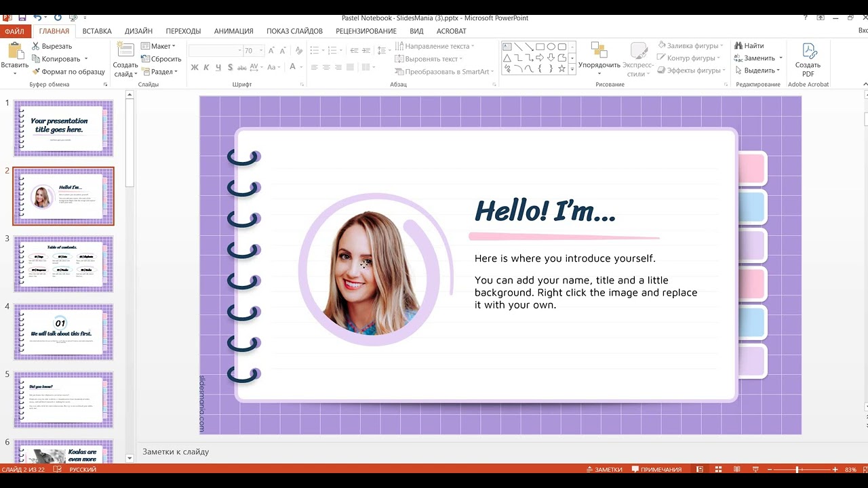Open Shape Outline (Контур фигуры) dropdown
The image size is (868, 488).
[688, 58]
